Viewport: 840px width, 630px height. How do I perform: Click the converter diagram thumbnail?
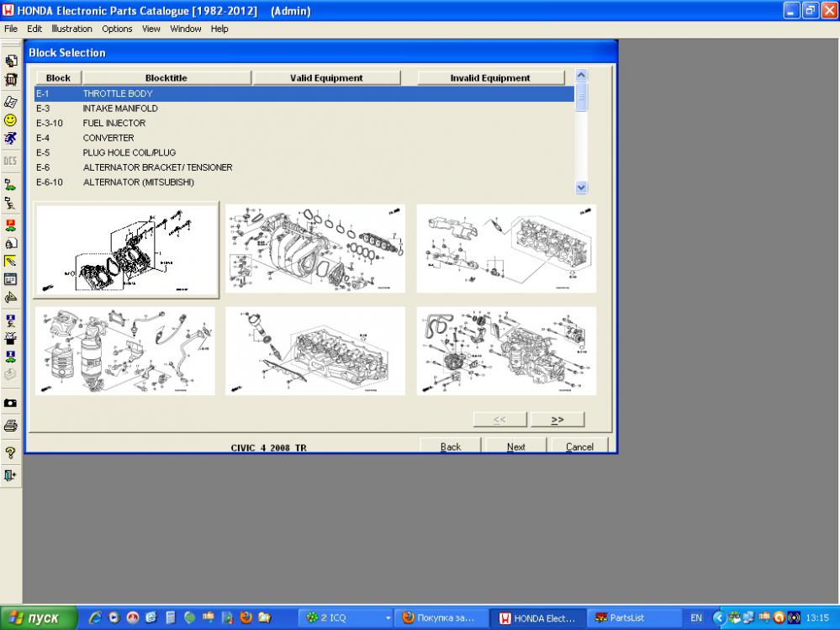click(x=124, y=351)
